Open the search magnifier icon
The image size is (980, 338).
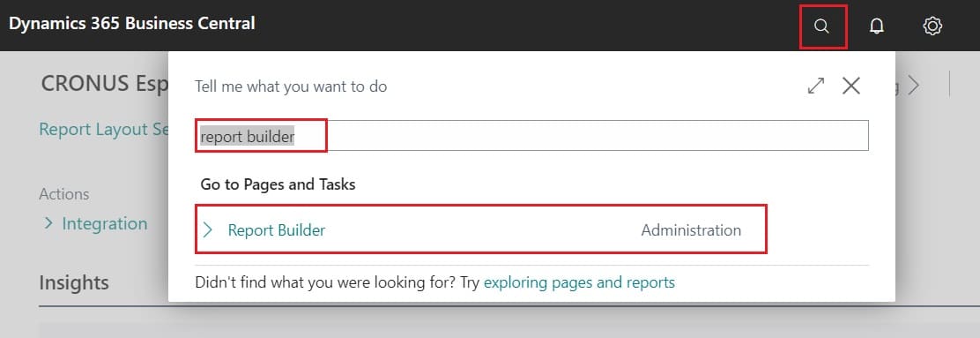coord(822,26)
